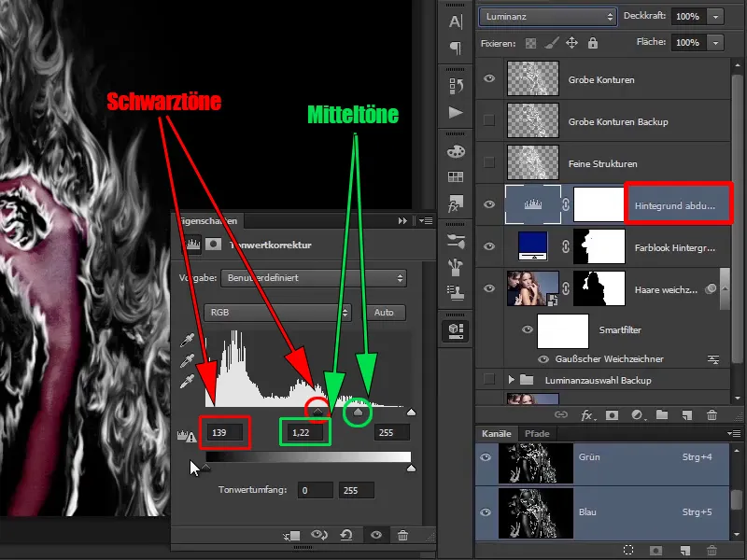This screenshot has height=560, width=747.
Task: Create new fill or adjustment layer
Action: pos(637,415)
